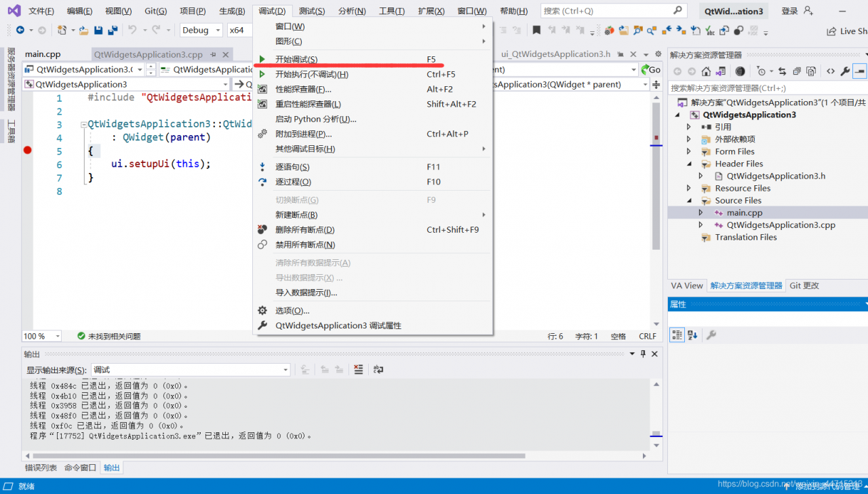Expand the 引用 node in Solution Explorer
This screenshot has width=868, height=494.
pos(689,127)
